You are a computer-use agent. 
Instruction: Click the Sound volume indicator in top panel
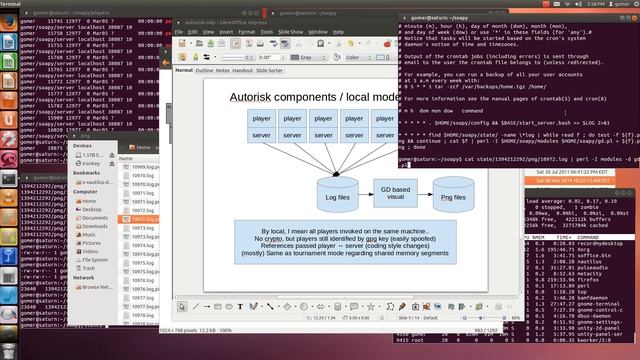[578, 4]
